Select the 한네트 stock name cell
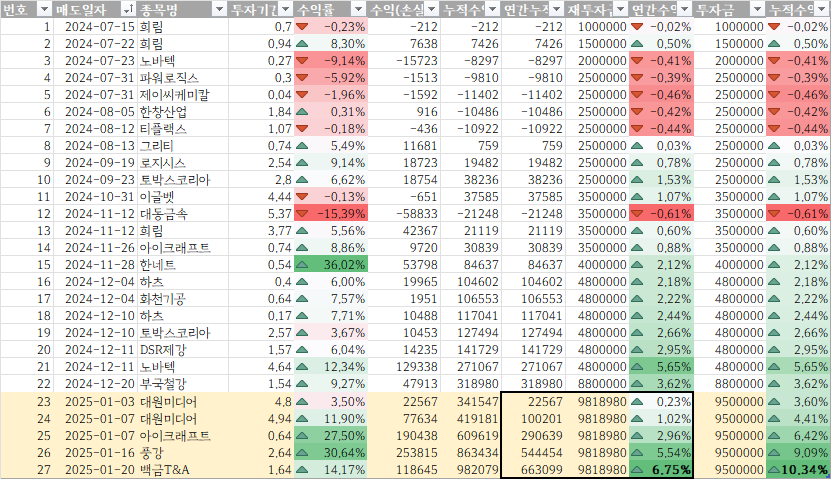 183,264
